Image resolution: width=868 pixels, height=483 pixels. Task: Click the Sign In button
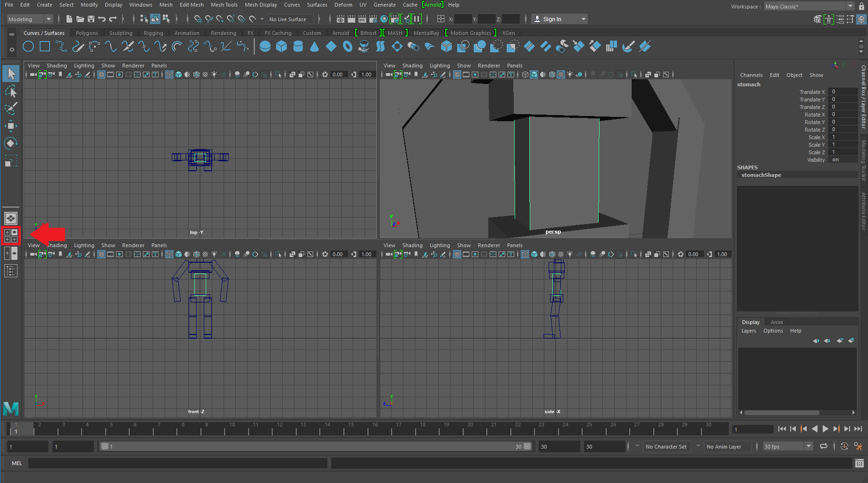552,19
